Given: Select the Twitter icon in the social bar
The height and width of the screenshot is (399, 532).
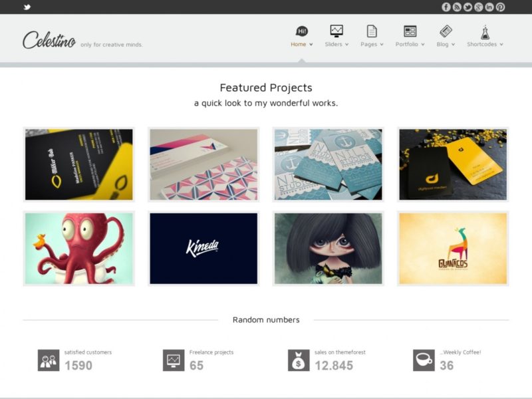Looking at the screenshot, I should click(467, 7).
